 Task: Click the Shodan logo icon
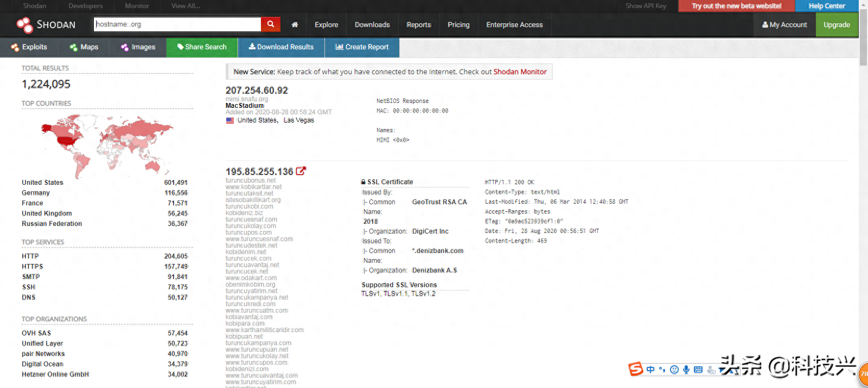coord(24,25)
